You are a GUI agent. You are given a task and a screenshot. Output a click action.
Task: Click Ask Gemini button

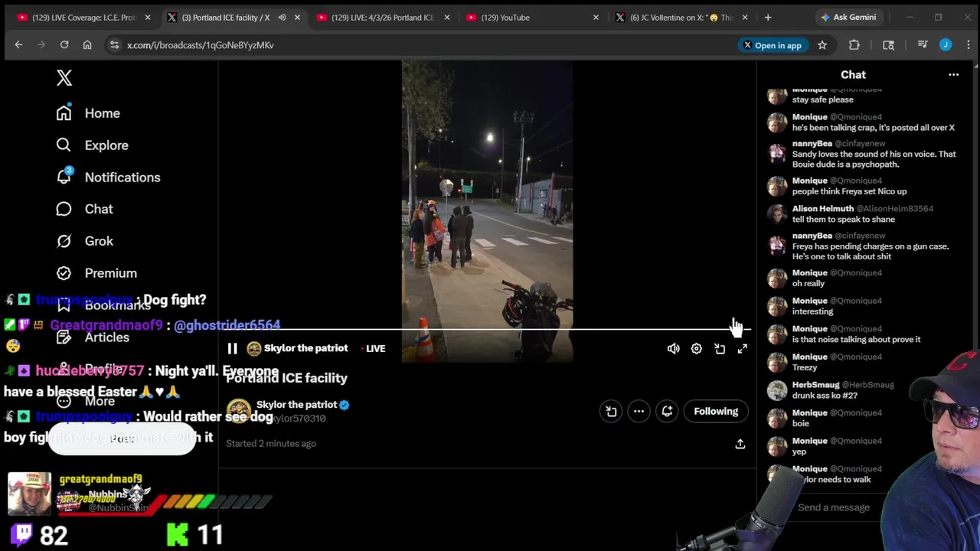click(x=848, y=18)
